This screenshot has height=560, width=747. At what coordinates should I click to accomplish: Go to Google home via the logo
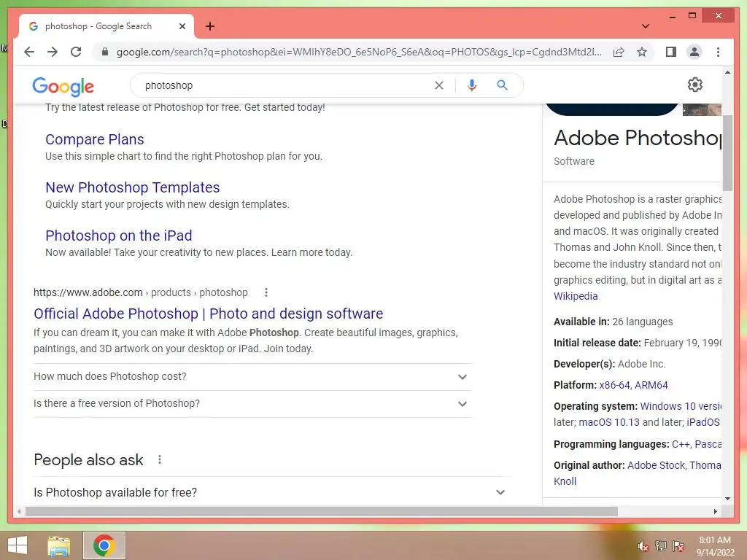pyautogui.click(x=63, y=86)
